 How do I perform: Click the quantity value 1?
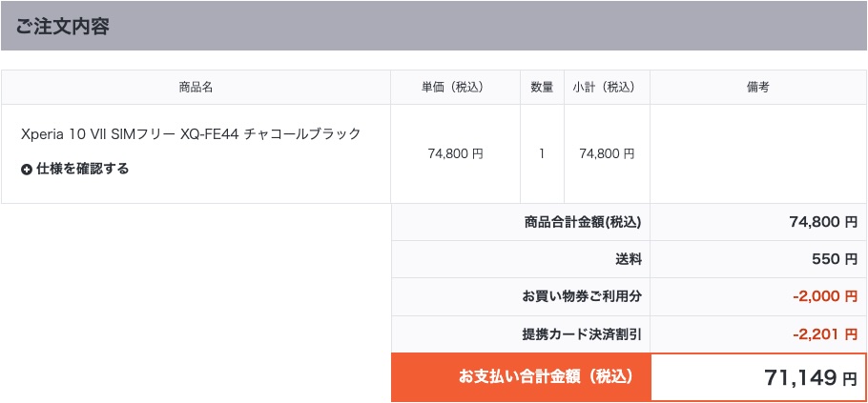[542, 153]
